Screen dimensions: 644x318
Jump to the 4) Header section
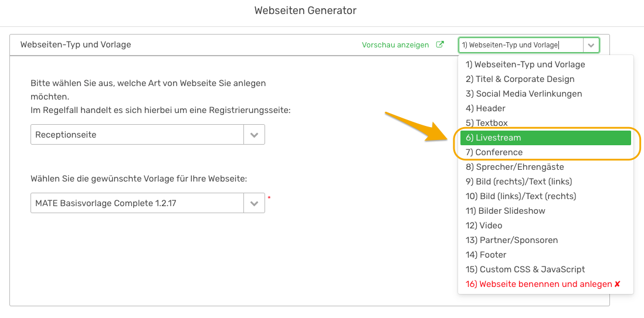(x=545, y=108)
